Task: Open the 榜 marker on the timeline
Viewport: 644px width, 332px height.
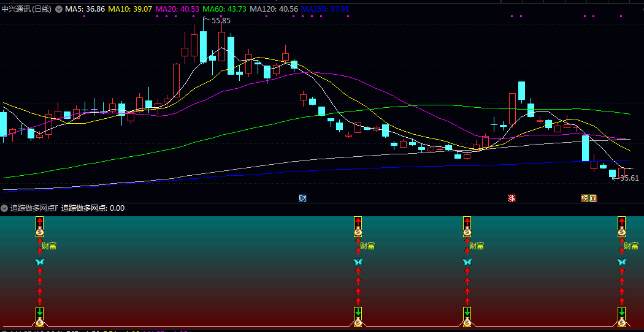Action: [585, 198]
